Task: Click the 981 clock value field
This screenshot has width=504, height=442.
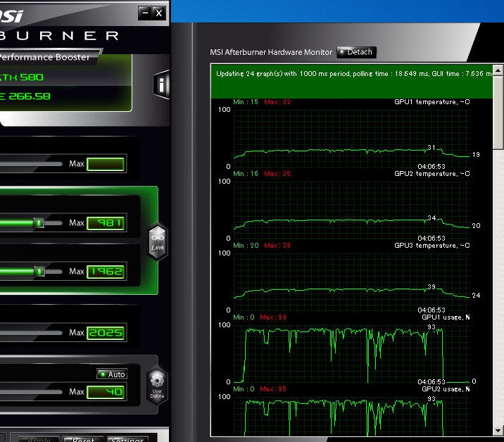Action: click(106, 223)
